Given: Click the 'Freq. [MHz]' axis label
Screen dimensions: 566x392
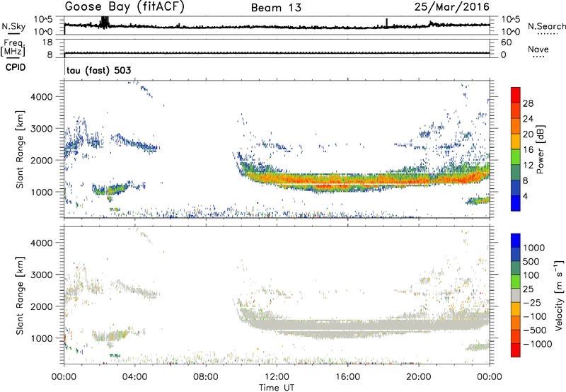Looking at the screenshot, I should [13, 47].
